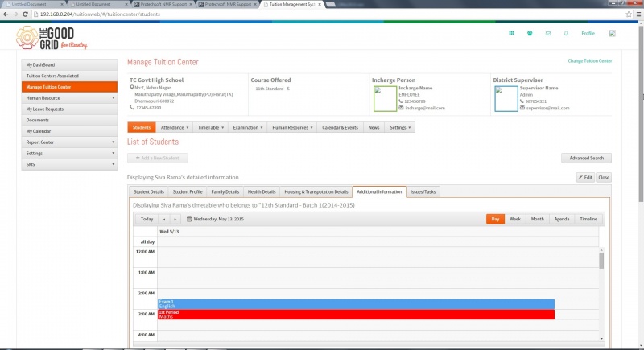Click the green users group icon

[530, 33]
